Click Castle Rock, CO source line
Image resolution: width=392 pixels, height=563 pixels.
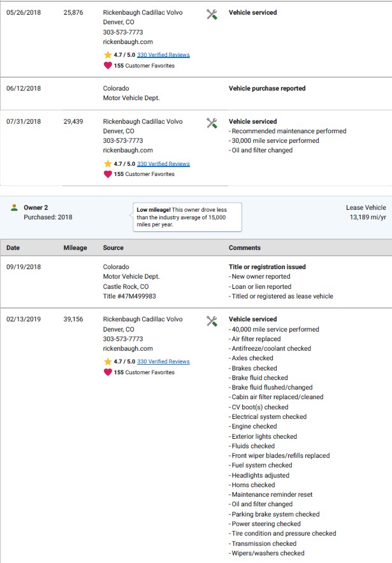click(x=126, y=286)
